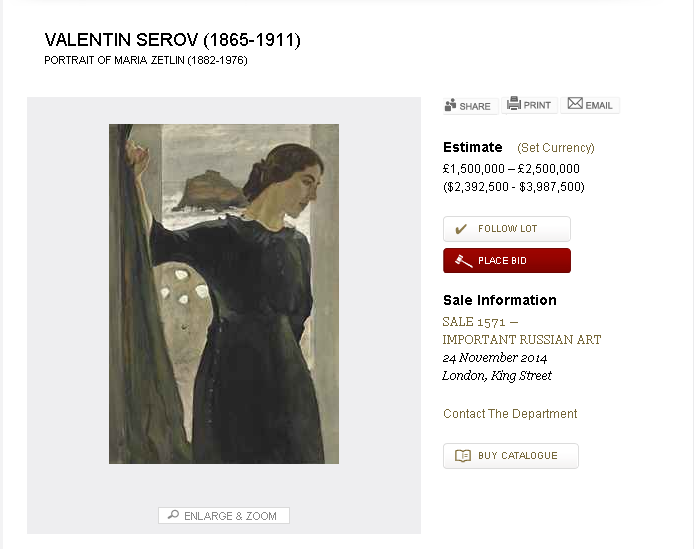
Task: Click the email envelope icon
Action: pos(575,103)
